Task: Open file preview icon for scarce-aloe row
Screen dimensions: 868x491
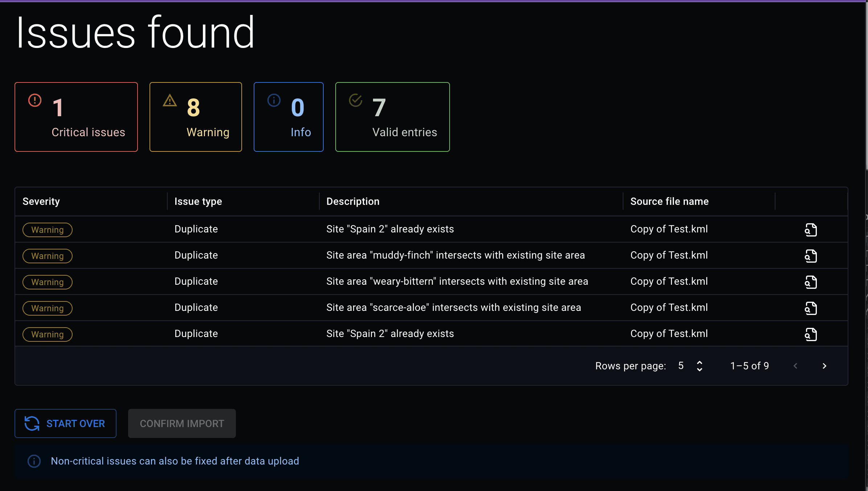Action: click(811, 308)
